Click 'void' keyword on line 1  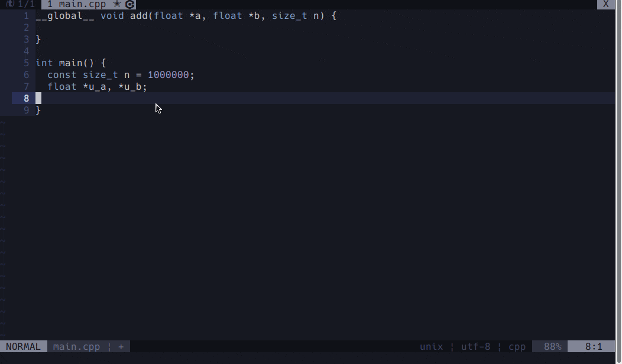[112, 16]
